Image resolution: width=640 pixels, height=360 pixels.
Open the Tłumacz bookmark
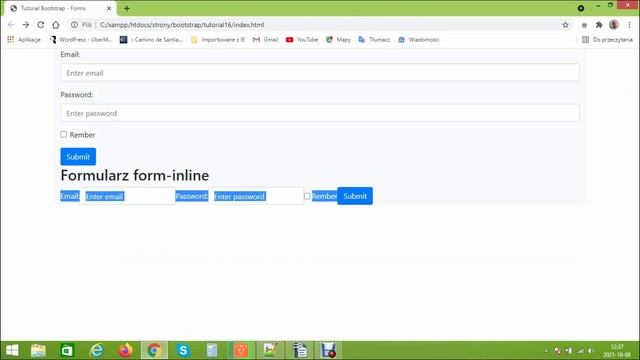(374, 40)
